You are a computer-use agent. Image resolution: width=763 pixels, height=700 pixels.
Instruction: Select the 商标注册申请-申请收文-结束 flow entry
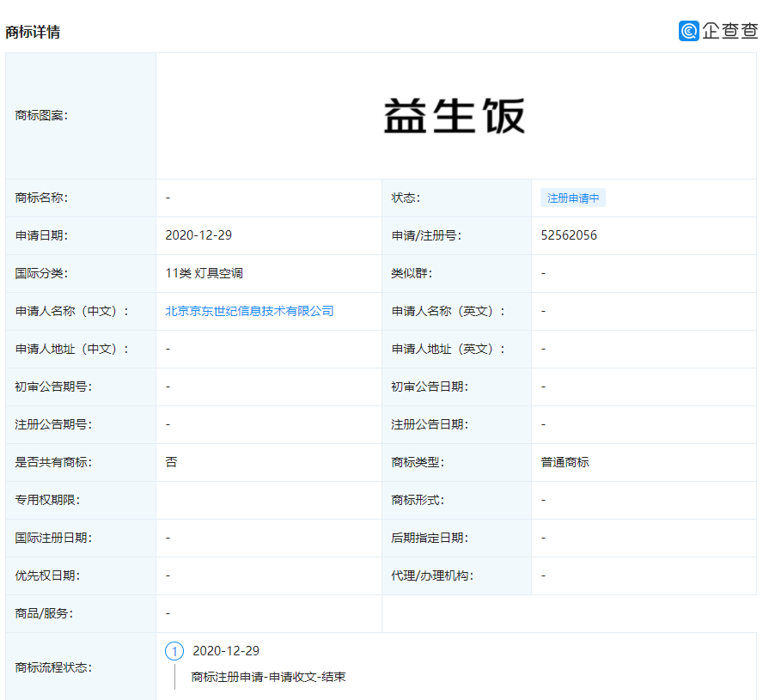[266, 676]
